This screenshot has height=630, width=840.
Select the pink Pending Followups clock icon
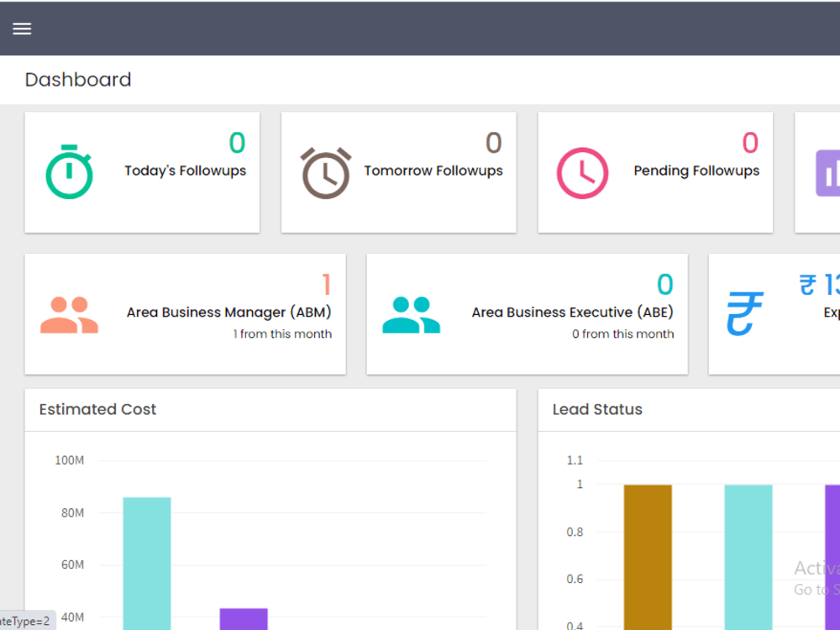[583, 171]
